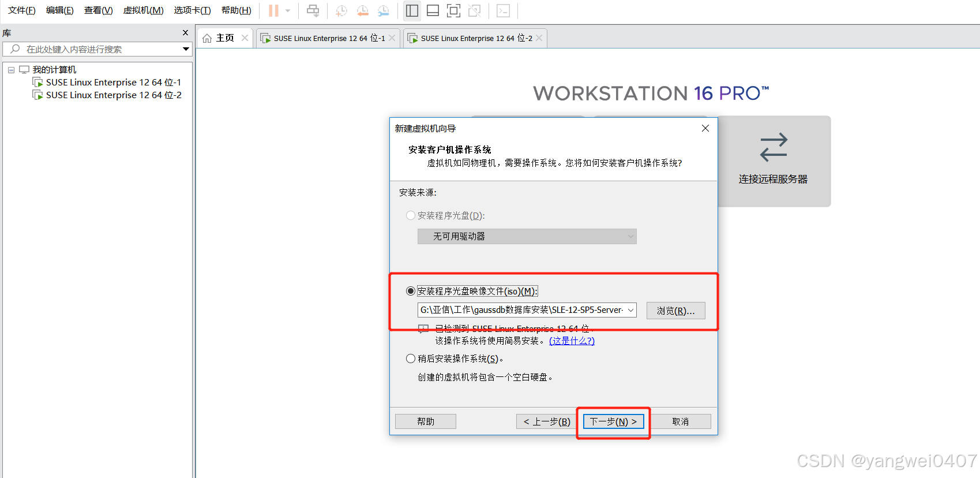
Task: Switch to SUSE Linux Enterprise 12 64 位-1 tab
Action: pos(329,38)
